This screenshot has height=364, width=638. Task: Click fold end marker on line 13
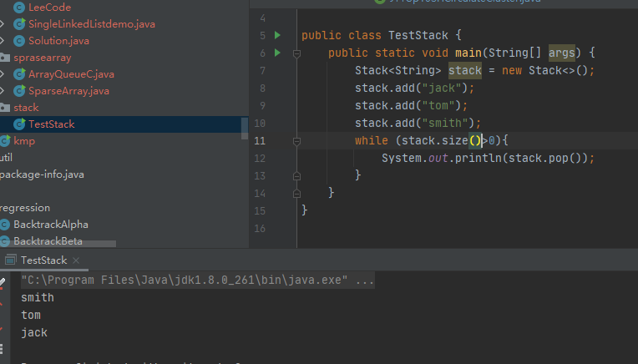(x=296, y=176)
